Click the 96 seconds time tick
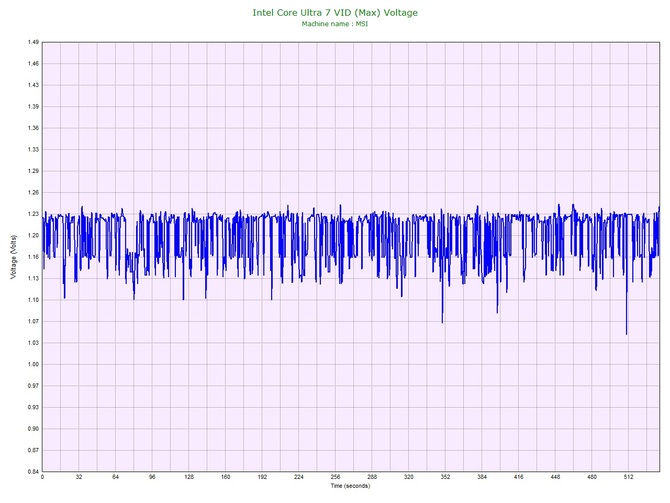The height and width of the screenshot is (503, 670). [152, 477]
